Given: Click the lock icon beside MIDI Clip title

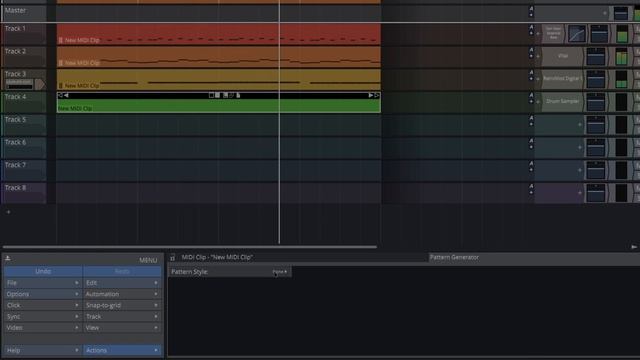Looking at the screenshot, I should coord(173,258).
